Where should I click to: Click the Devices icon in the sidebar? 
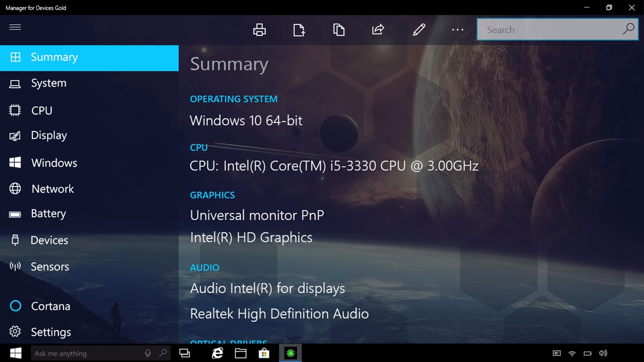[x=15, y=240]
